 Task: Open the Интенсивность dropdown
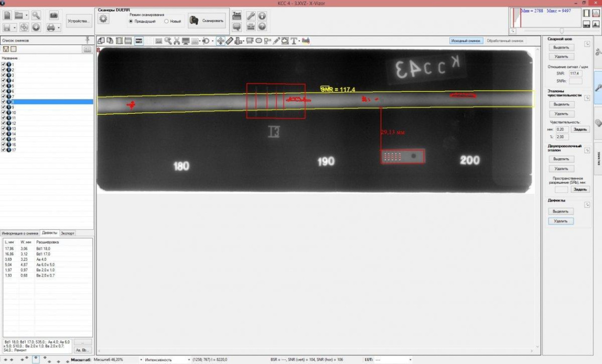point(188,360)
